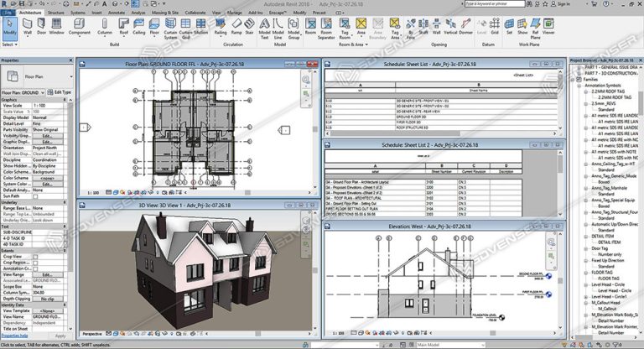Select the Room Separator tool
644x349 pixels.
(326, 29)
